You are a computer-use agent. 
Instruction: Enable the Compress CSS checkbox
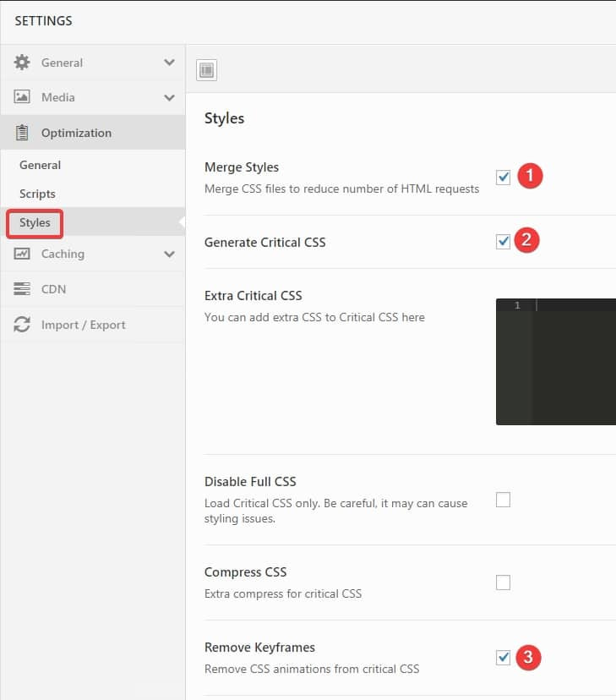[503, 582]
